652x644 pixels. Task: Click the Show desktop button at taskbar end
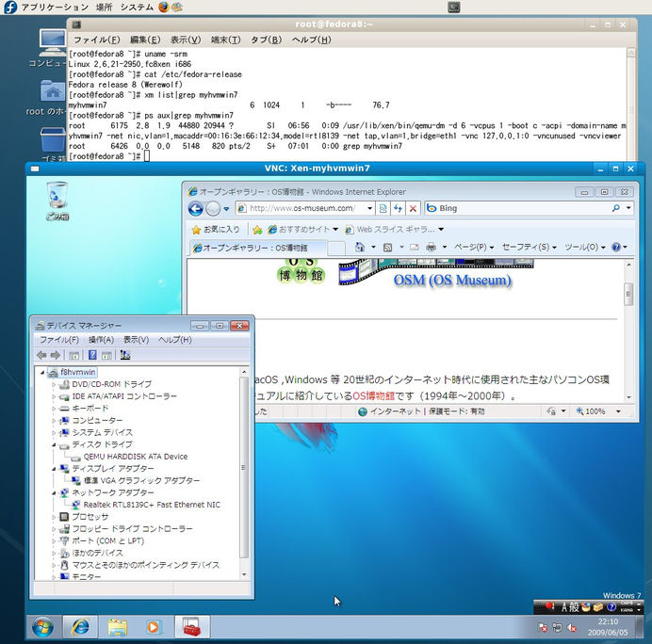point(640,626)
